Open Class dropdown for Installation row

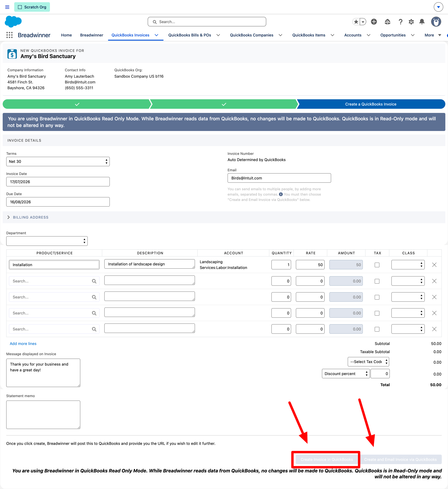408,265
